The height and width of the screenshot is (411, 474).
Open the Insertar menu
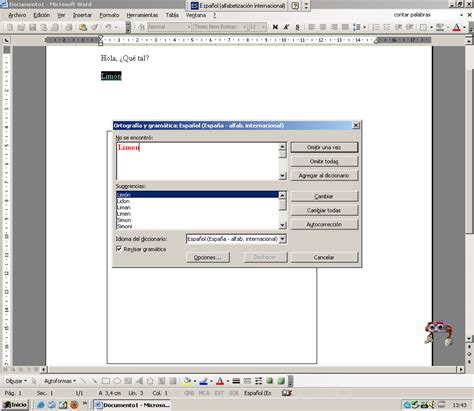pyautogui.click(x=82, y=15)
